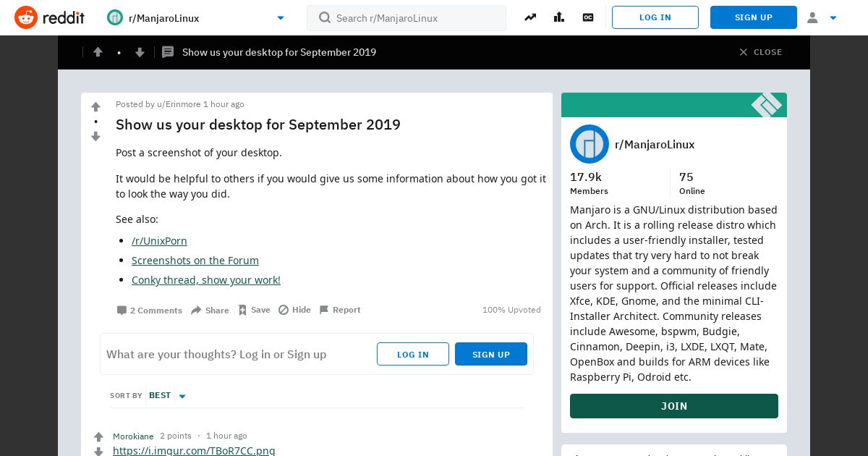Image resolution: width=868 pixels, height=456 pixels.
Task: Click the 75 Online count
Action: click(692, 182)
